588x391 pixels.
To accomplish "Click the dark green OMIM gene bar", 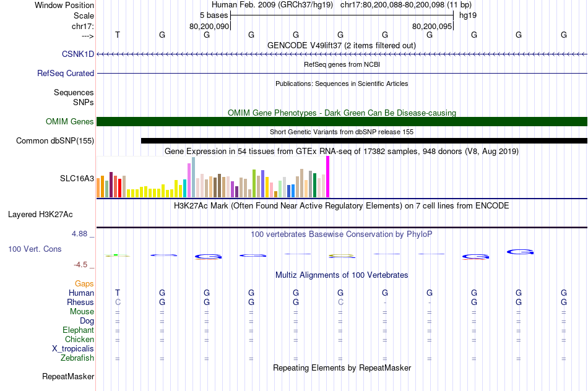I will [x=342, y=121].
